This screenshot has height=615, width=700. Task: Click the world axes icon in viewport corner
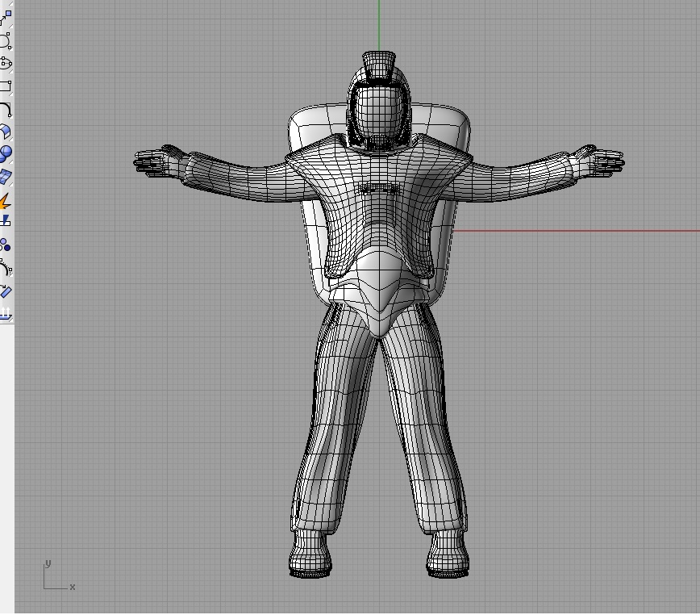(59, 576)
